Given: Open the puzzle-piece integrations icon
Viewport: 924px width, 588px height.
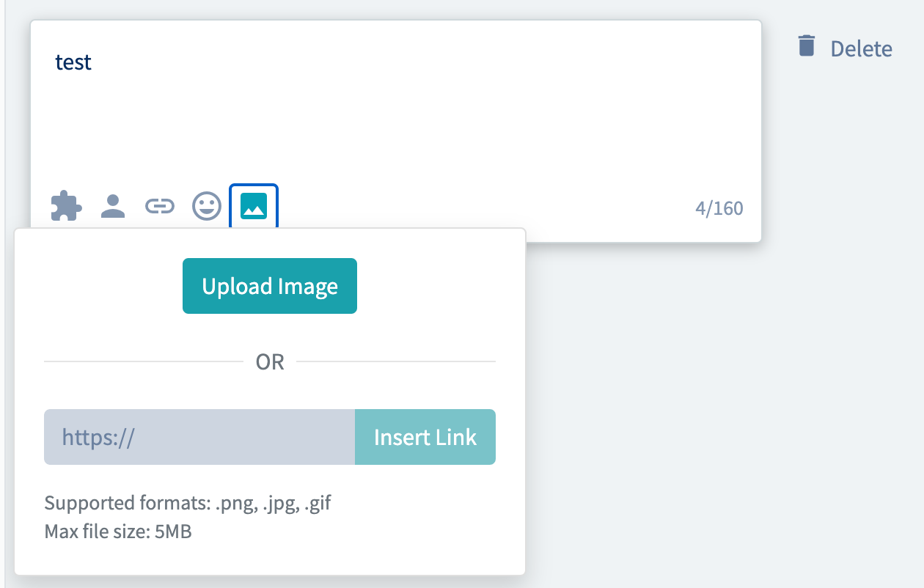Looking at the screenshot, I should coord(66,206).
